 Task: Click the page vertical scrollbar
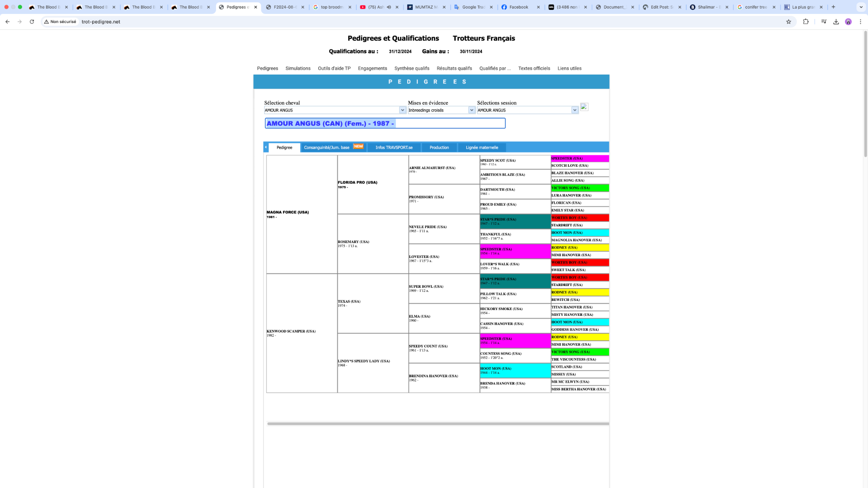click(865, 95)
